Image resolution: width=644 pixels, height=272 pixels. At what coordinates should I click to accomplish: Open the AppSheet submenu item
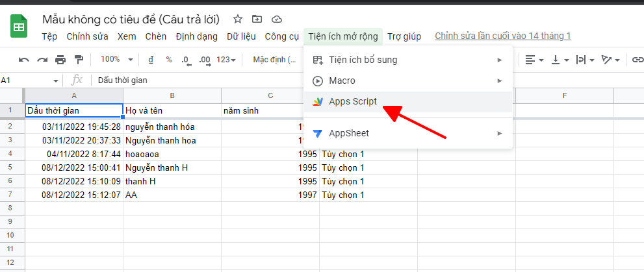pyautogui.click(x=349, y=133)
